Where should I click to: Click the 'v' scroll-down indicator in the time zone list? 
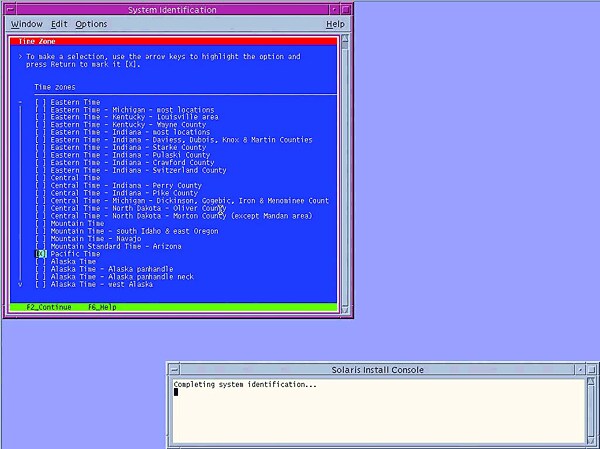[20, 284]
